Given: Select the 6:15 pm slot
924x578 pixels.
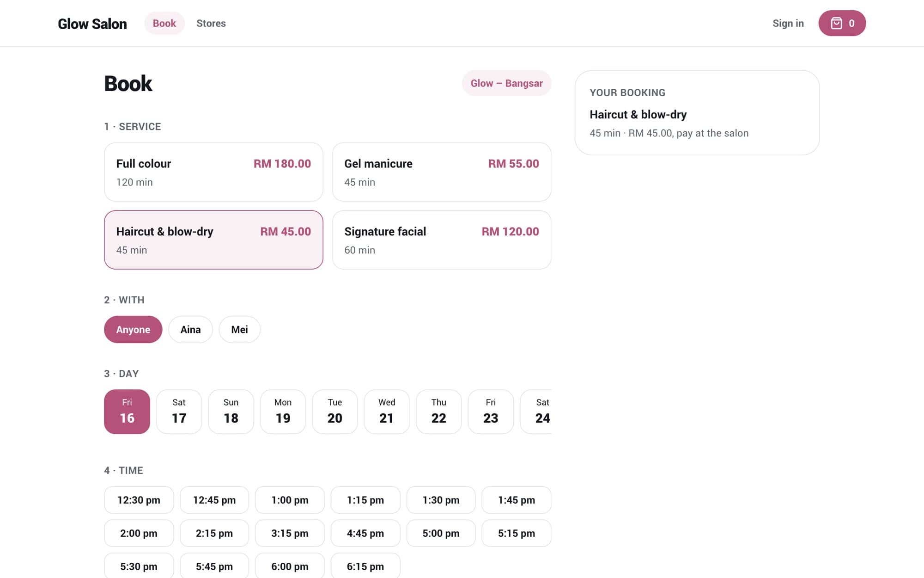Looking at the screenshot, I should [365, 566].
